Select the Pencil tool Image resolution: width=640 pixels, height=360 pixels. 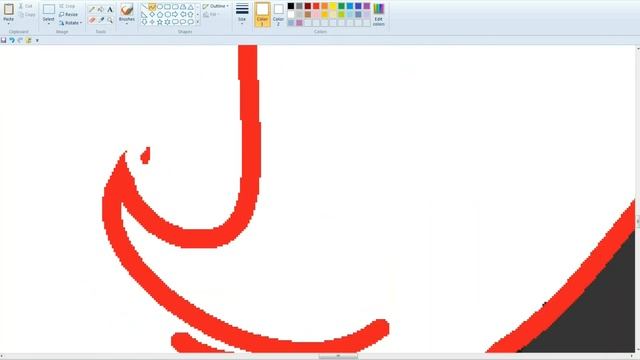point(92,9)
